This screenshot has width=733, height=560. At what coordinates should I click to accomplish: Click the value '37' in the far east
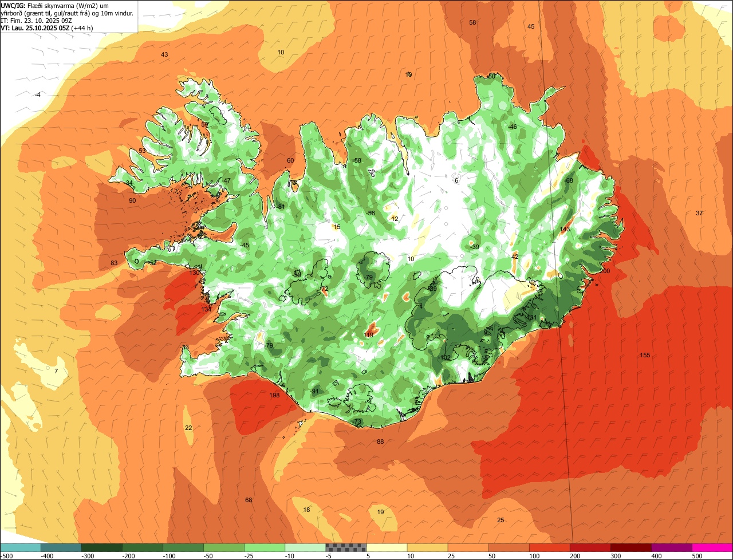tap(699, 213)
